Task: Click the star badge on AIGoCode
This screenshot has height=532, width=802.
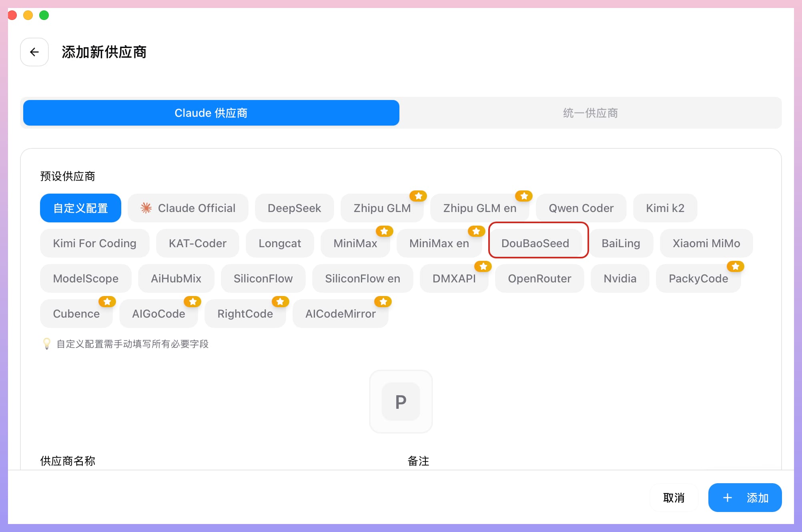Action: coord(192,302)
